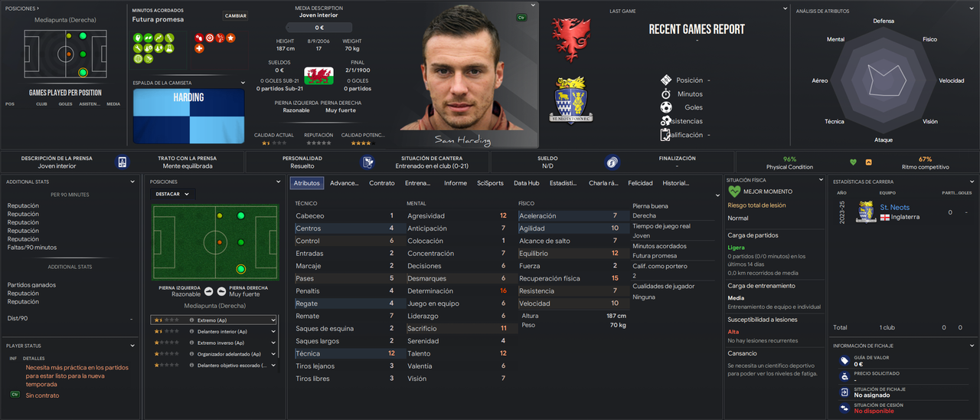Screen dimensions: 980x420
Task: Collapse the Espalda de la camiseta panel
Action: [243, 83]
